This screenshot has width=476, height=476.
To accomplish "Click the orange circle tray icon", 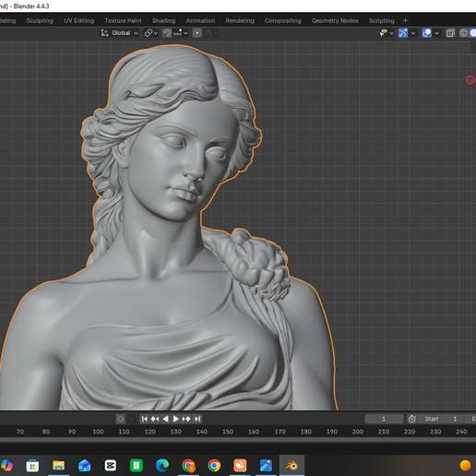I will click(x=465, y=466).
